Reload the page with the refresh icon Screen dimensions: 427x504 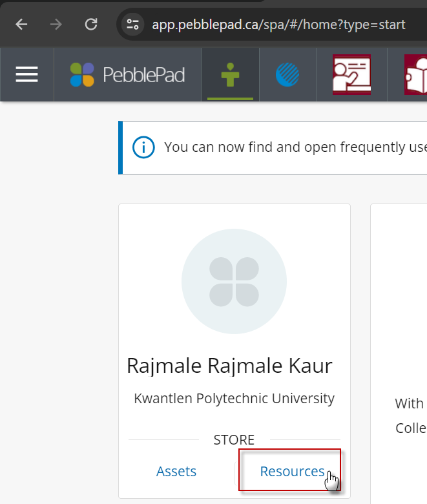pos(91,25)
